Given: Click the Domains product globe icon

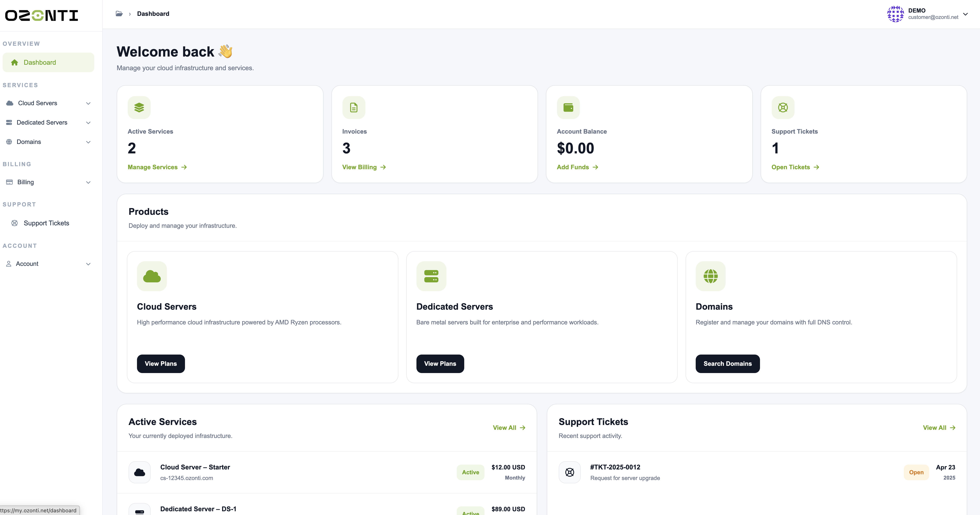Looking at the screenshot, I should [711, 276].
